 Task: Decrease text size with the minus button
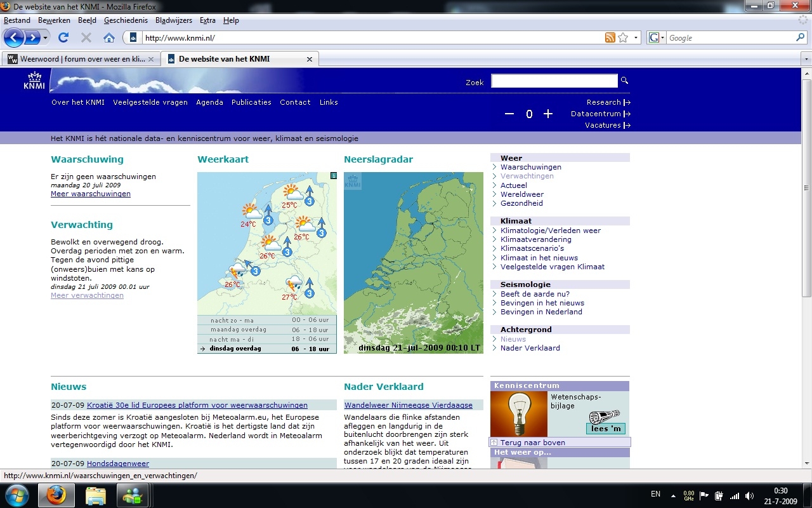click(509, 114)
